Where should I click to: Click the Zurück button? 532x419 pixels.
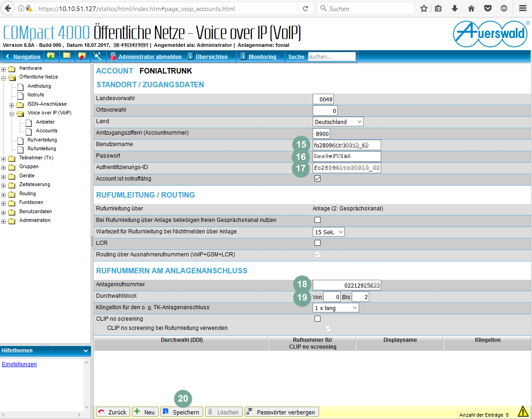112,412
